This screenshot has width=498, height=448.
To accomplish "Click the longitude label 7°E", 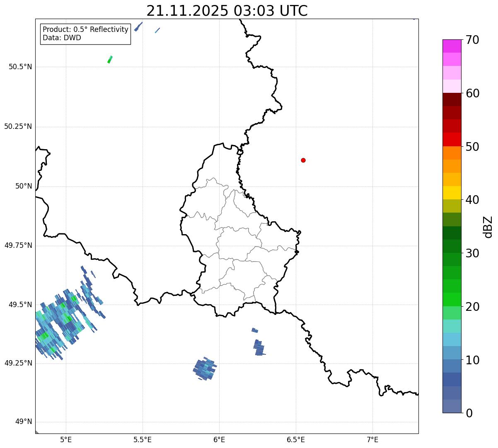I will tap(372, 439).
